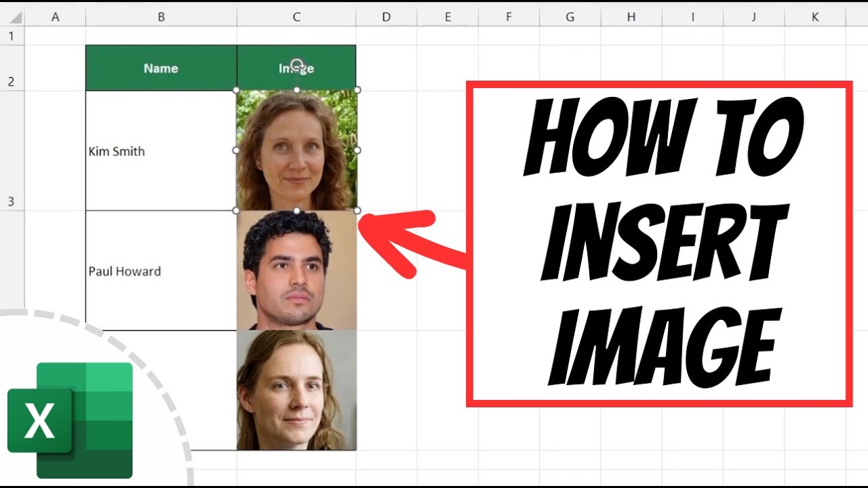Select column B header
868x488 pixels.
tap(161, 17)
